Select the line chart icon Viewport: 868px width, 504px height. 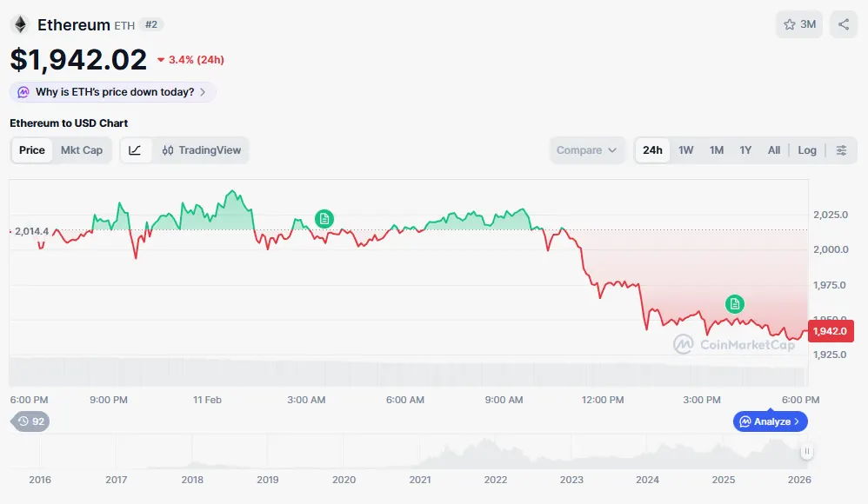135,149
